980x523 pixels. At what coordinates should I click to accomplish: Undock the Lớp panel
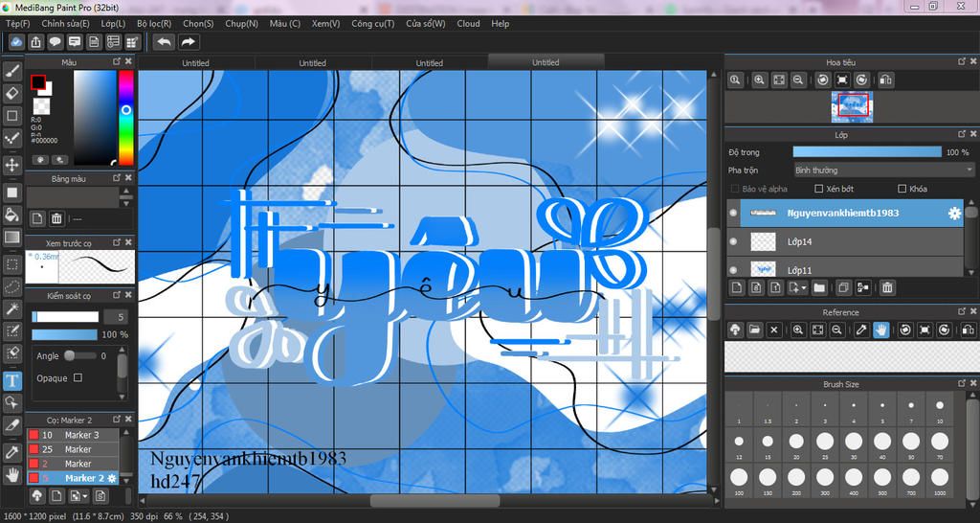[962, 134]
